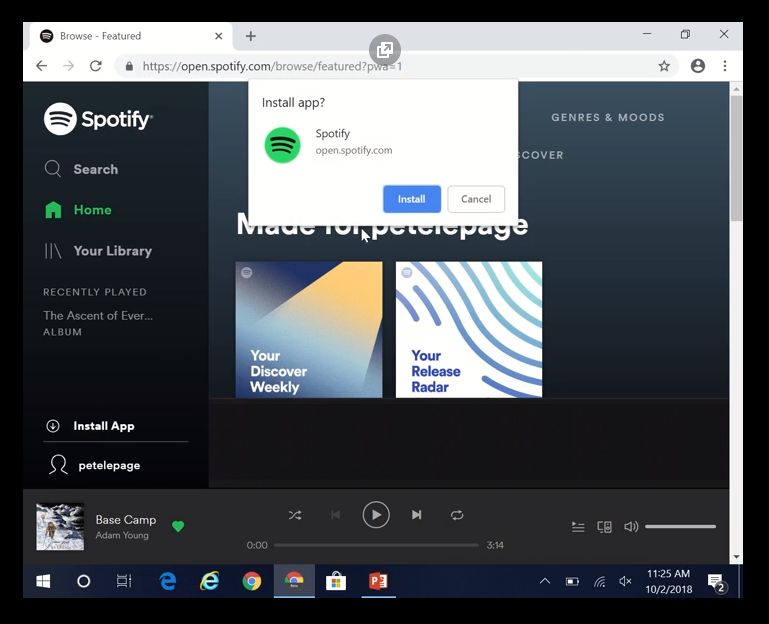Toggle repeat mode in the player
769x624 pixels.
[x=457, y=515]
